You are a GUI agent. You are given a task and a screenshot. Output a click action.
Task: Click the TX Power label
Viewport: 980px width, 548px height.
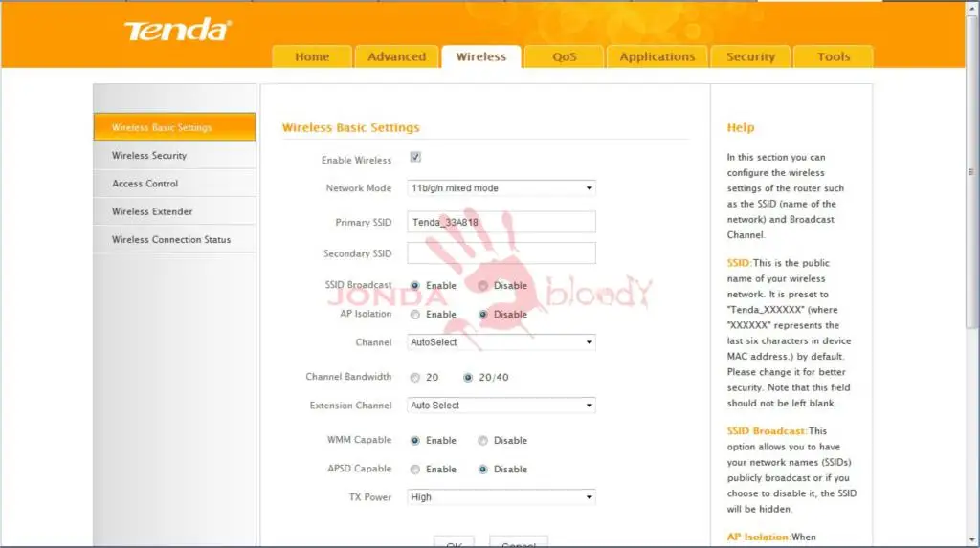tap(370, 497)
